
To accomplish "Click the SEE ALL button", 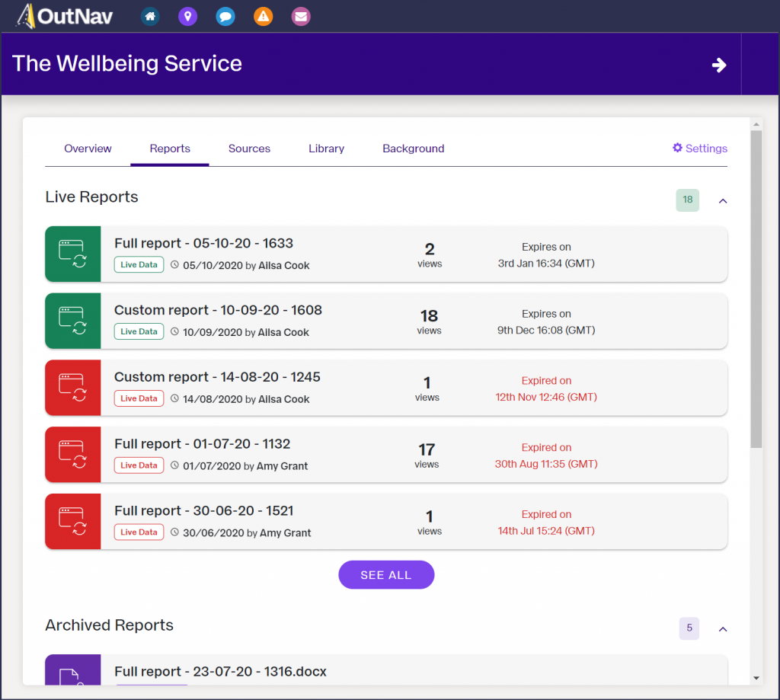I will (x=386, y=574).
